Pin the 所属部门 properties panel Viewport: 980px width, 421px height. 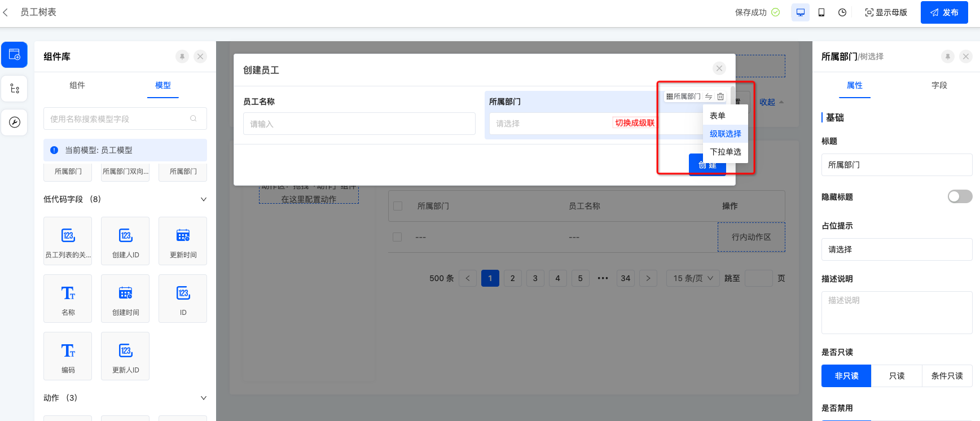click(x=948, y=56)
